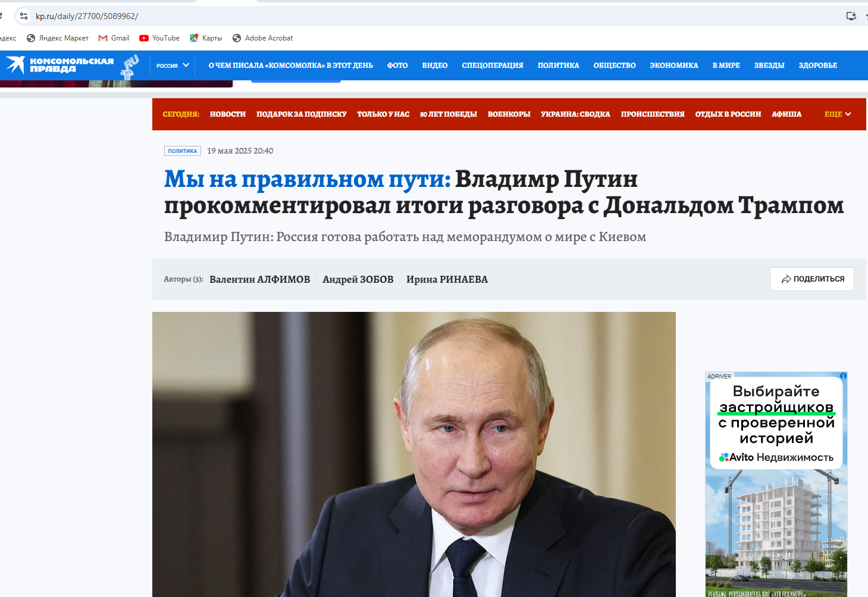This screenshot has width=868, height=597.
Task: Open the Яндекс Маркет bookmark
Action: tap(58, 38)
